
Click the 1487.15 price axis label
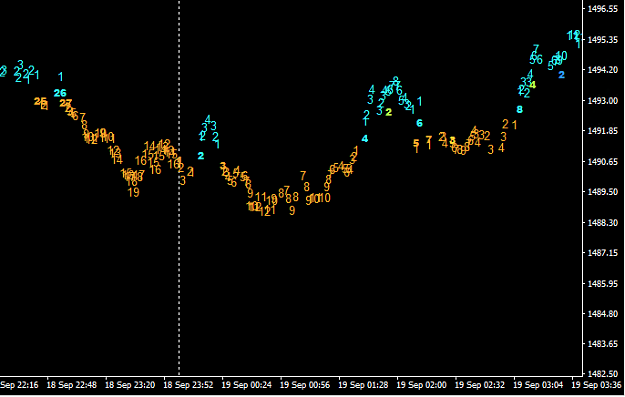point(602,253)
